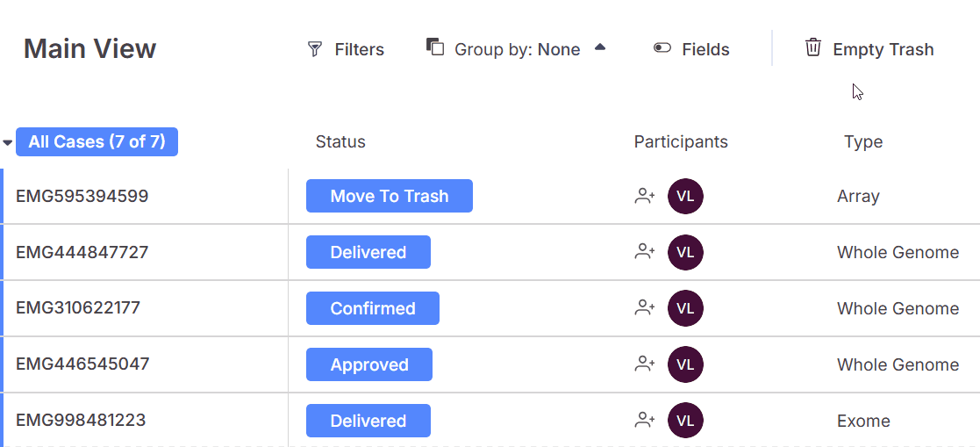Screen dimensions: 980x447
Task: Open Move To Trash status dropdown
Action: (x=389, y=196)
